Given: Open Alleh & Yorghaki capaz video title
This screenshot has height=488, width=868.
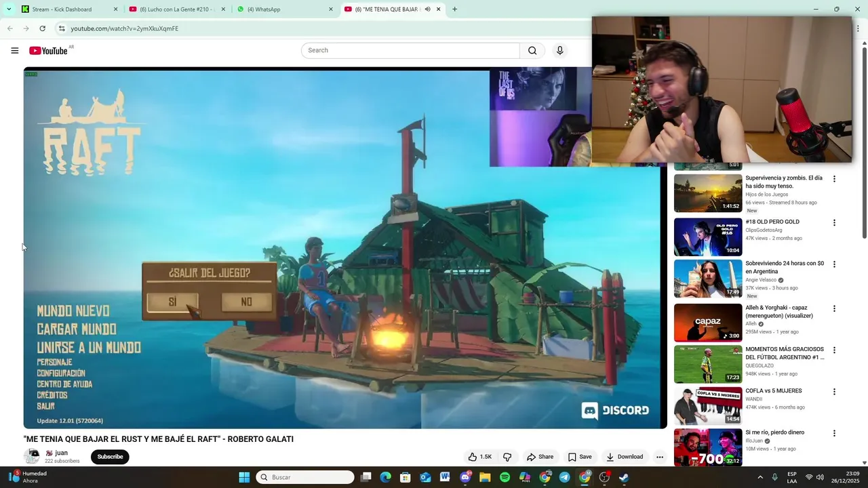Looking at the screenshot, I should click(779, 312).
